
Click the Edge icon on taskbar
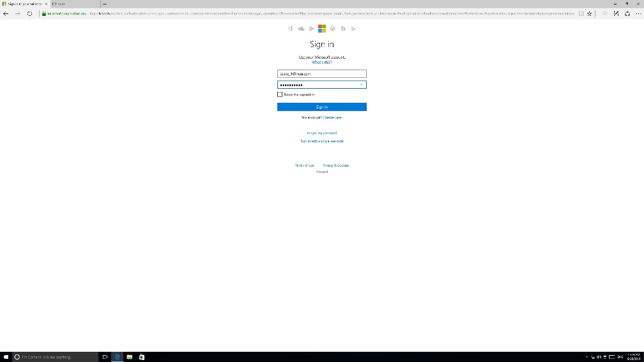pos(117,357)
